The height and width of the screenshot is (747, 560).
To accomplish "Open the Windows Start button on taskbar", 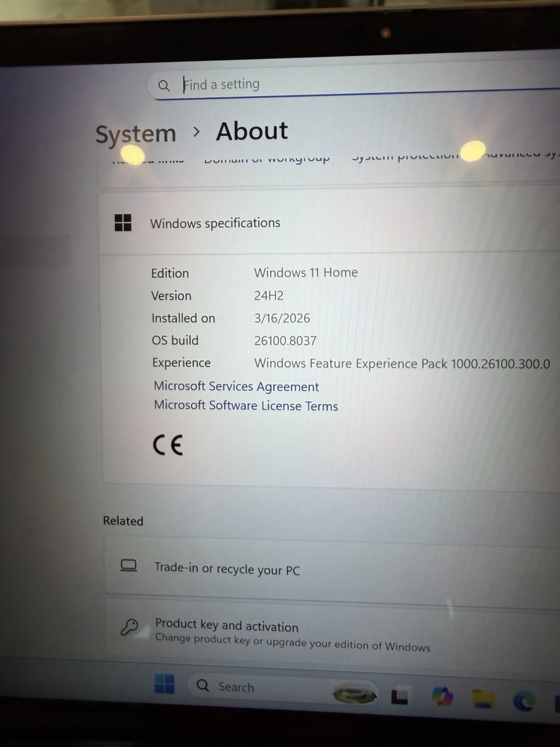I will (164, 684).
